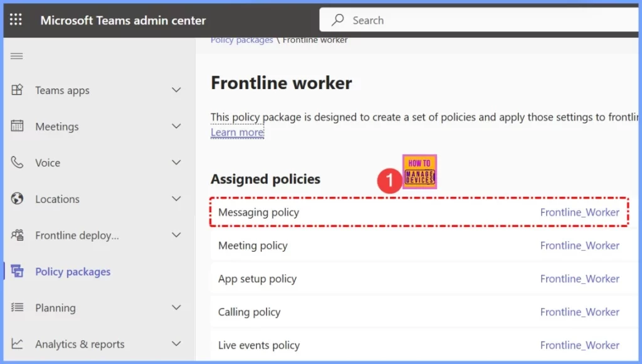Expand the Locations chevron
The height and width of the screenshot is (364, 642).
tap(176, 199)
